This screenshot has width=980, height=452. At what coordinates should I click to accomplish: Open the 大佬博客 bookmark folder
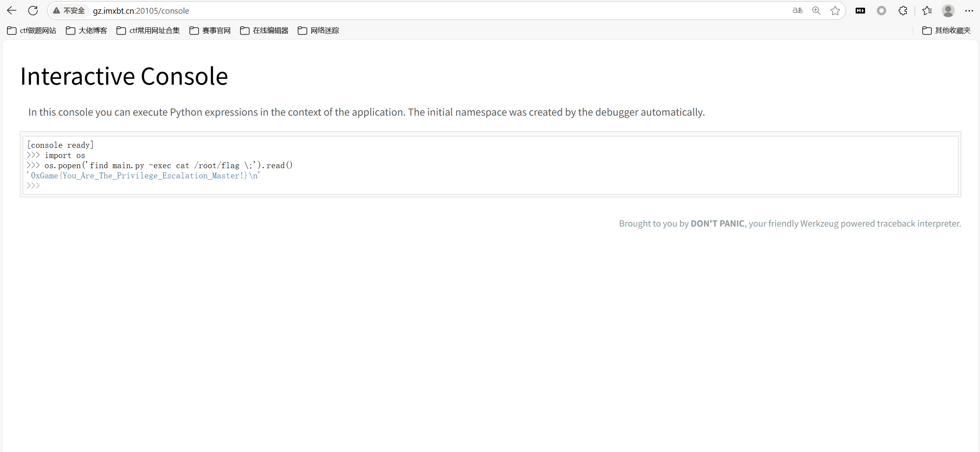86,31
